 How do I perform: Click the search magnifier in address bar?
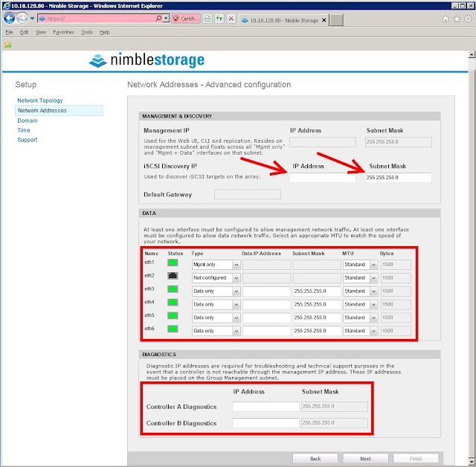click(x=158, y=19)
